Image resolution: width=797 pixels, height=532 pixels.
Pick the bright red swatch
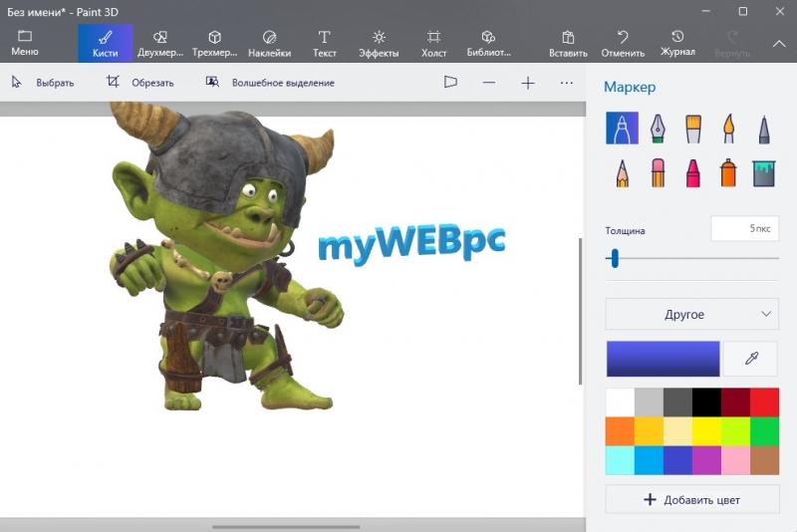tap(765, 402)
